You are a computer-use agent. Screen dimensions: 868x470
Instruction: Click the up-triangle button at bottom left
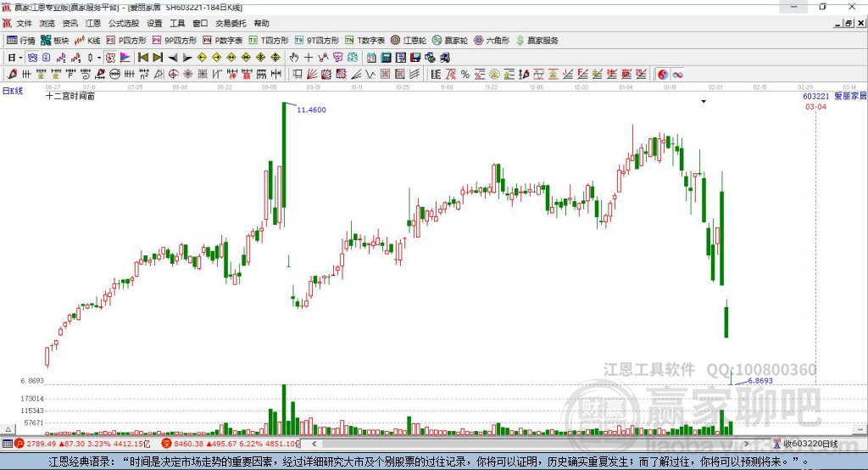[x=8, y=429]
